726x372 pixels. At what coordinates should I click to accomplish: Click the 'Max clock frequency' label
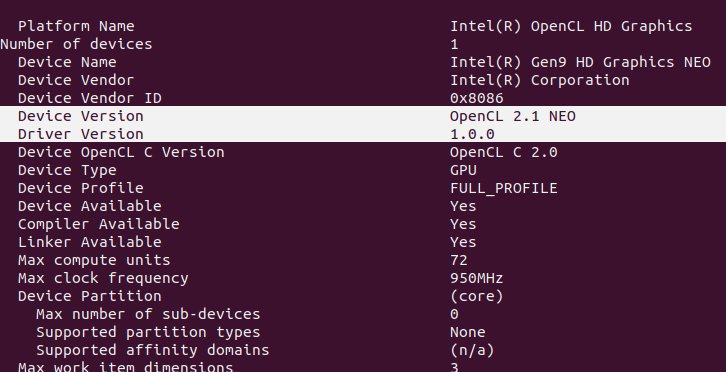click(x=103, y=278)
